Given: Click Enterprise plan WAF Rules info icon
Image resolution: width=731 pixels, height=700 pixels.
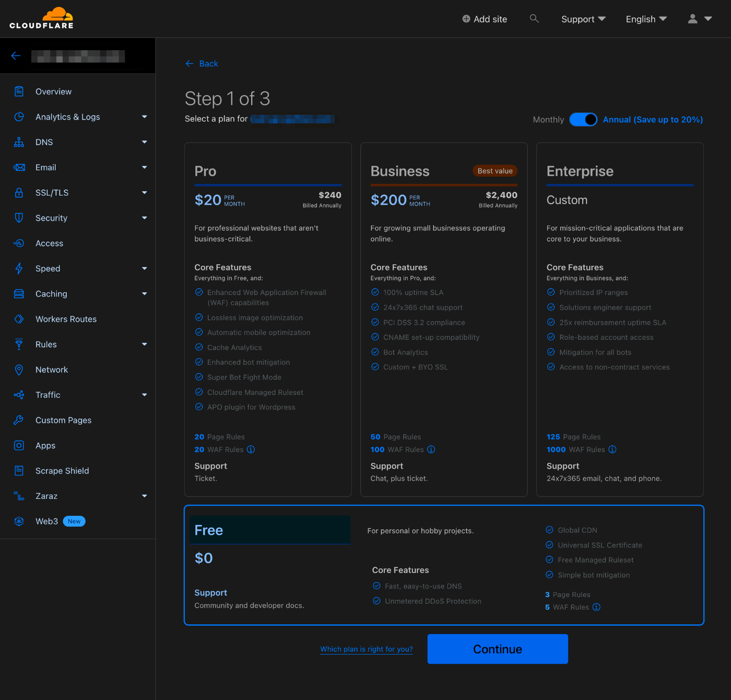Looking at the screenshot, I should click(x=612, y=449).
